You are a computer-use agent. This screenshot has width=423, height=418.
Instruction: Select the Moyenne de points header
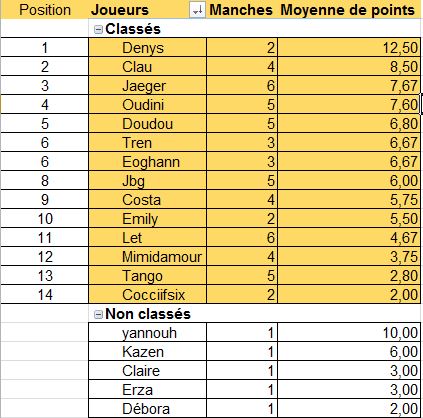pos(348,10)
